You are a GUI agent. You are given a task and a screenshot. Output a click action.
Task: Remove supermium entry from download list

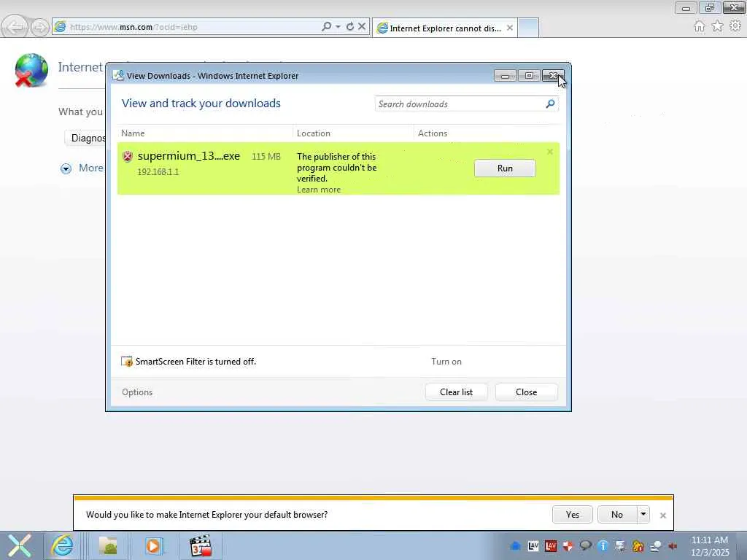click(x=550, y=152)
